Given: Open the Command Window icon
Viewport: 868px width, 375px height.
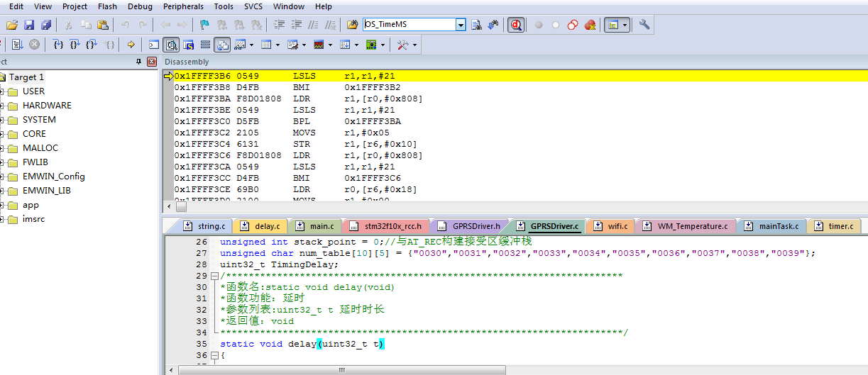Looking at the screenshot, I should (x=154, y=45).
